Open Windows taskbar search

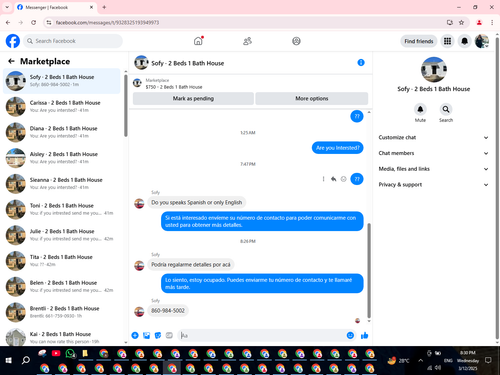[26, 360]
